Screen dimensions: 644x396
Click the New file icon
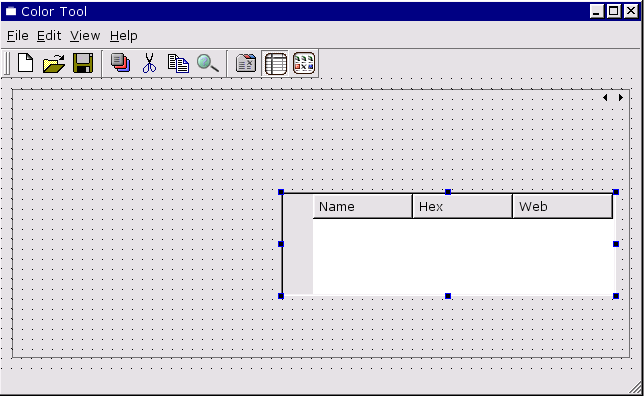pyautogui.click(x=25, y=63)
